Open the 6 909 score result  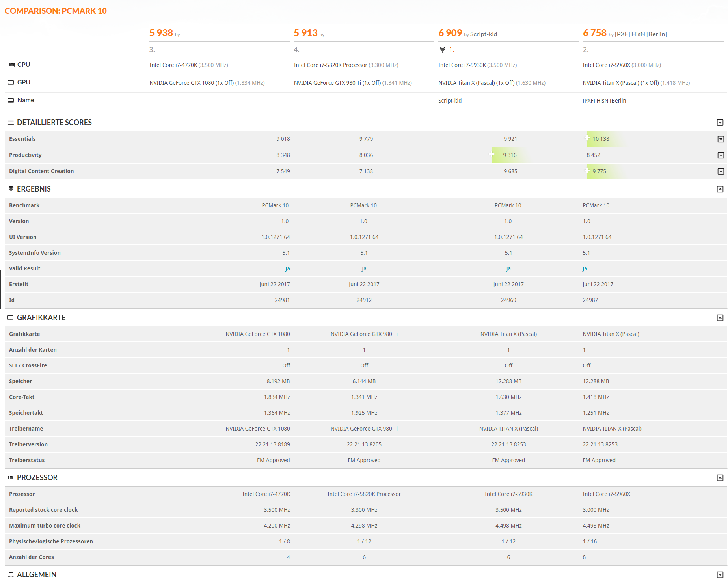pos(450,33)
